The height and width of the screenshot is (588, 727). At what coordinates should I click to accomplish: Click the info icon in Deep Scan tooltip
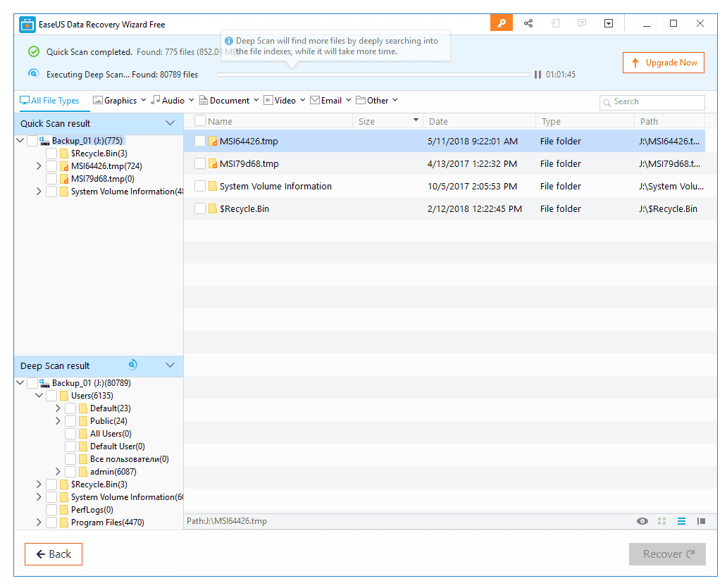tap(228, 41)
